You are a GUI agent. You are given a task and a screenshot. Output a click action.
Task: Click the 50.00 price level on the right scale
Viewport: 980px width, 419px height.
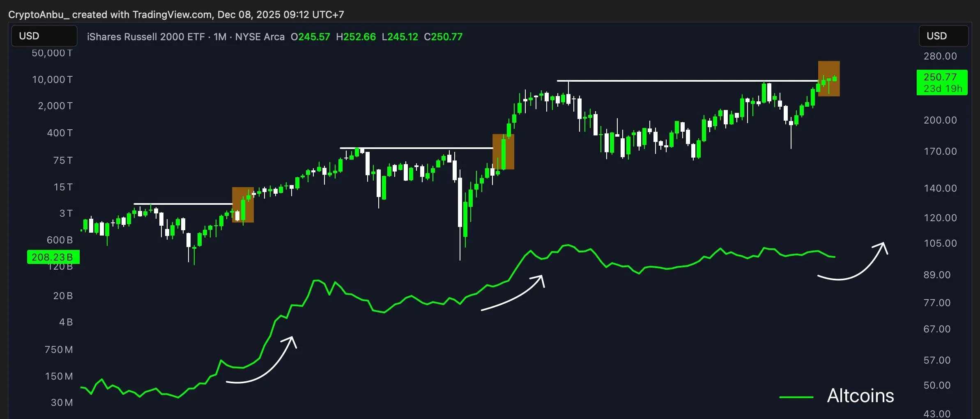point(937,385)
